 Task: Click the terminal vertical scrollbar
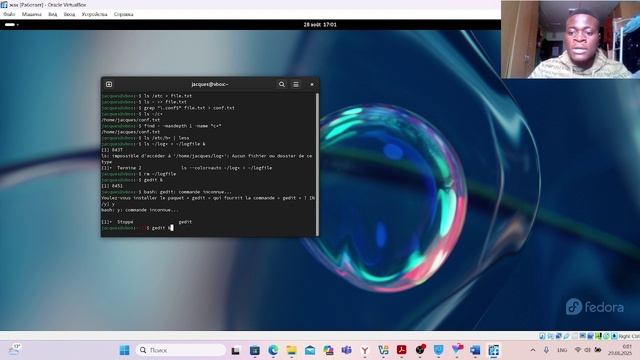tap(317, 163)
